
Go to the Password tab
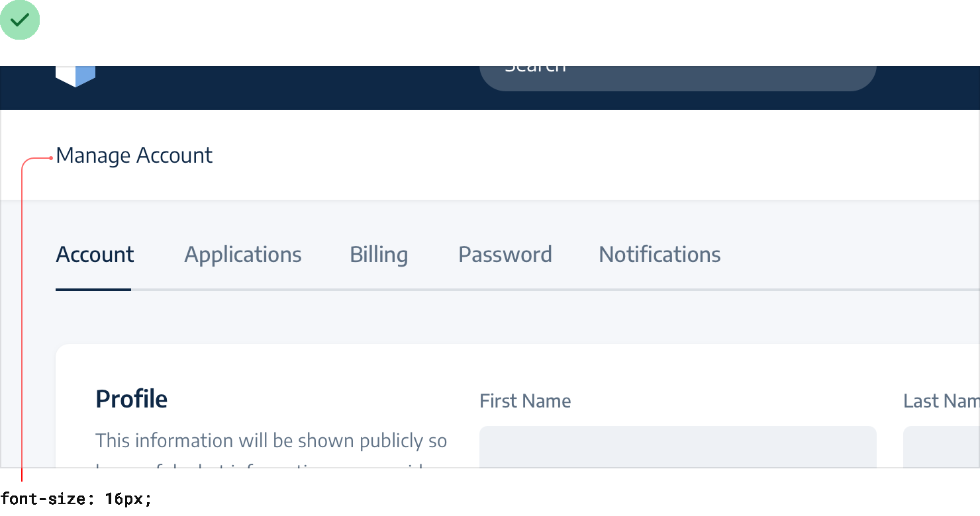505,255
